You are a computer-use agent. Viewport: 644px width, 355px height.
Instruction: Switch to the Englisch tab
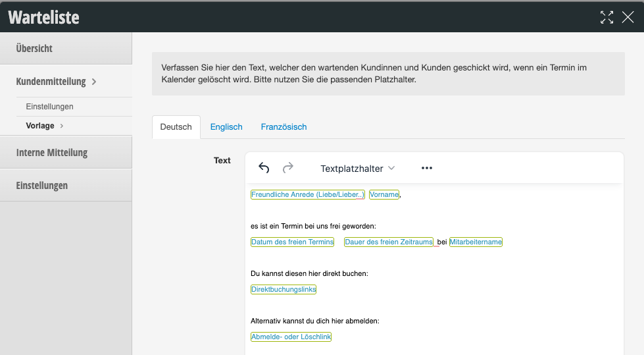(x=226, y=127)
